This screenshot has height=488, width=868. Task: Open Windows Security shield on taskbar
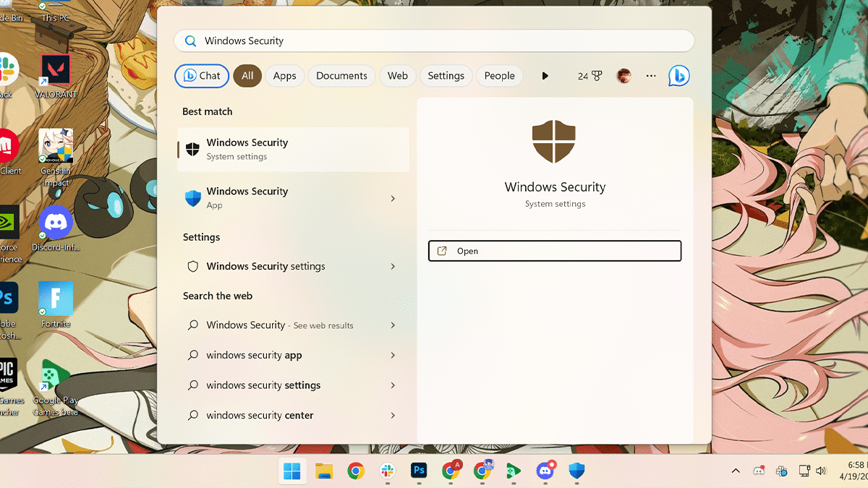pyautogui.click(x=576, y=471)
